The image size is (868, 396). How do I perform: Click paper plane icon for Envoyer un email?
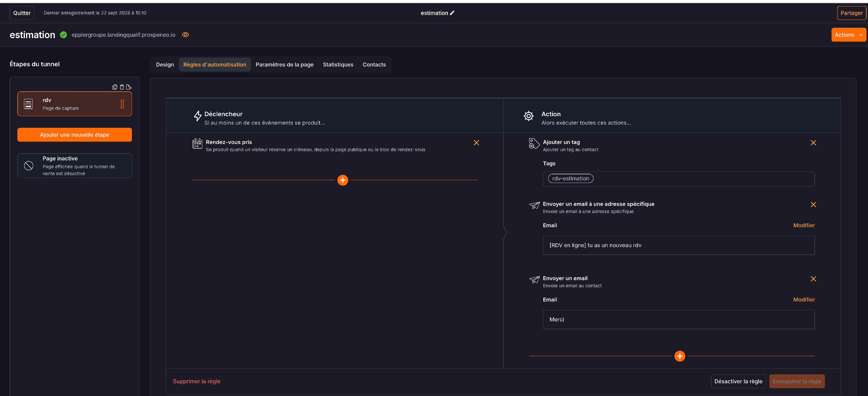534,280
